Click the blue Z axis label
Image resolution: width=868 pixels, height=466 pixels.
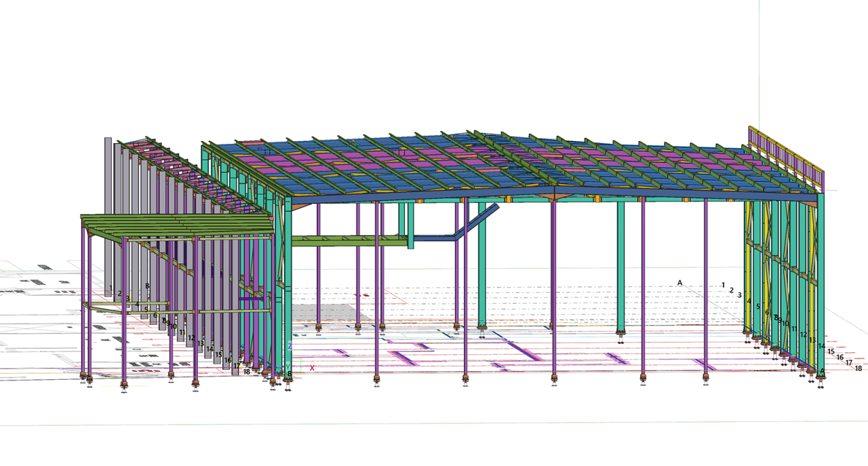[290, 346]
